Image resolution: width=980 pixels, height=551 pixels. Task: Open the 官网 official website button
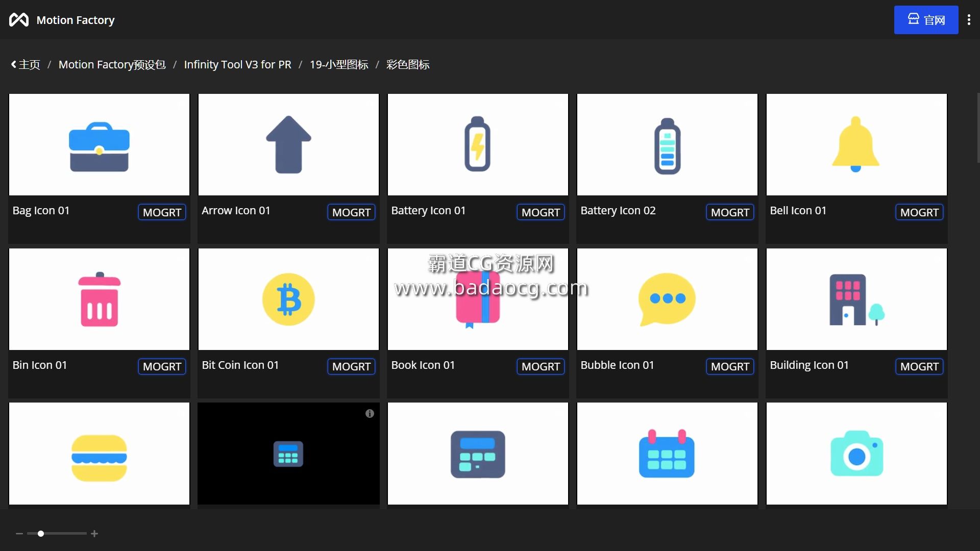click(926, 20)
